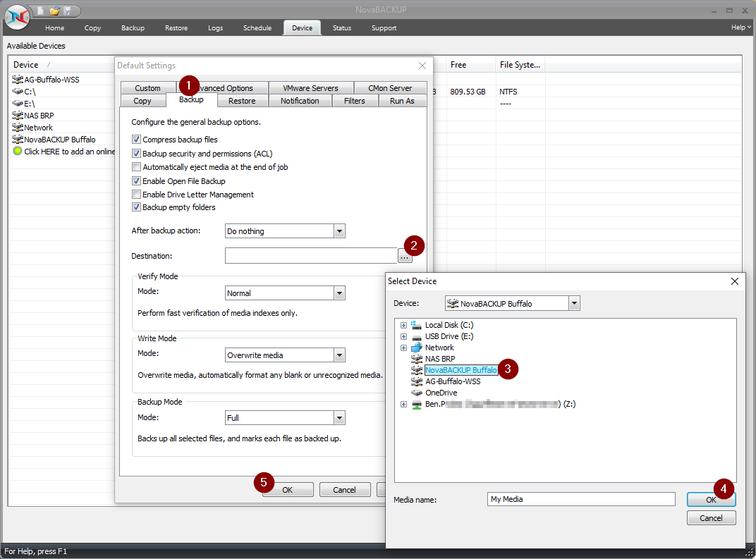The height and width of the screenshot is (559, 756).
Task: Switch to Restore tab in Default Settings
Action: (x=242, y=101)
